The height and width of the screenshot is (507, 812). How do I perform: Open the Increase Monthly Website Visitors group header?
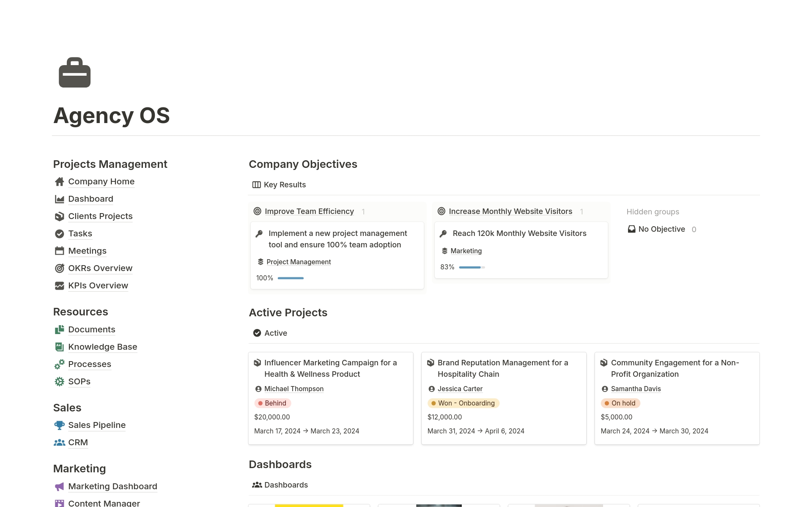point(510,211)
